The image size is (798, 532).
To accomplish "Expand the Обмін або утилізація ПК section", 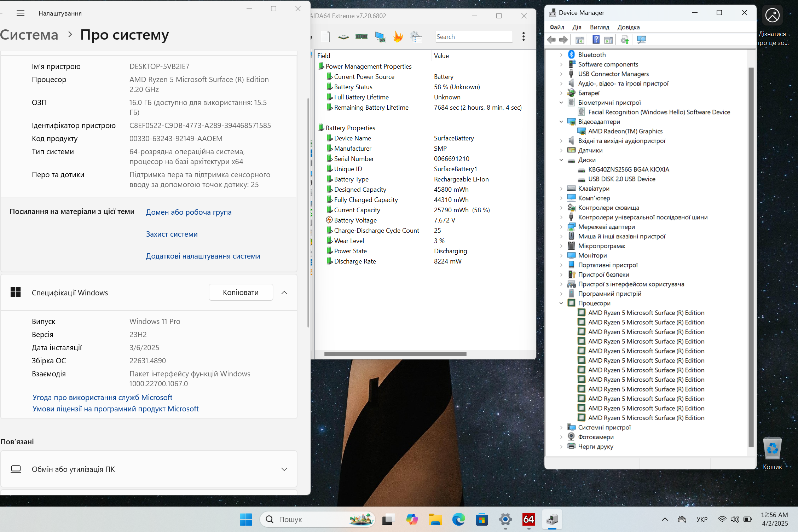I will (284, 469).
